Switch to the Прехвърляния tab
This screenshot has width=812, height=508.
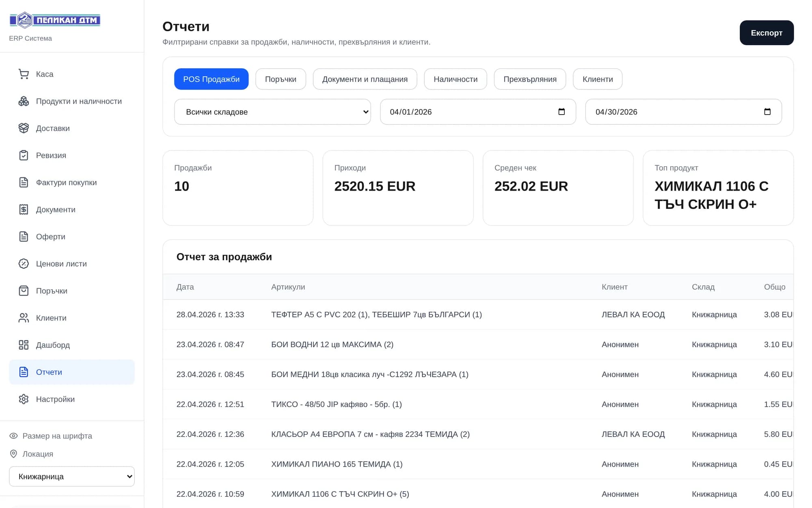530,79
